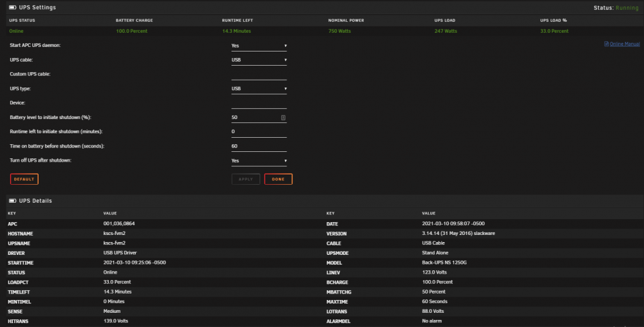Screen dimensions: 644x327
Task: Click the STARTTIME value 2021-03-10 09:25:06
Action: pyautogui.click(x=135, y=263)
